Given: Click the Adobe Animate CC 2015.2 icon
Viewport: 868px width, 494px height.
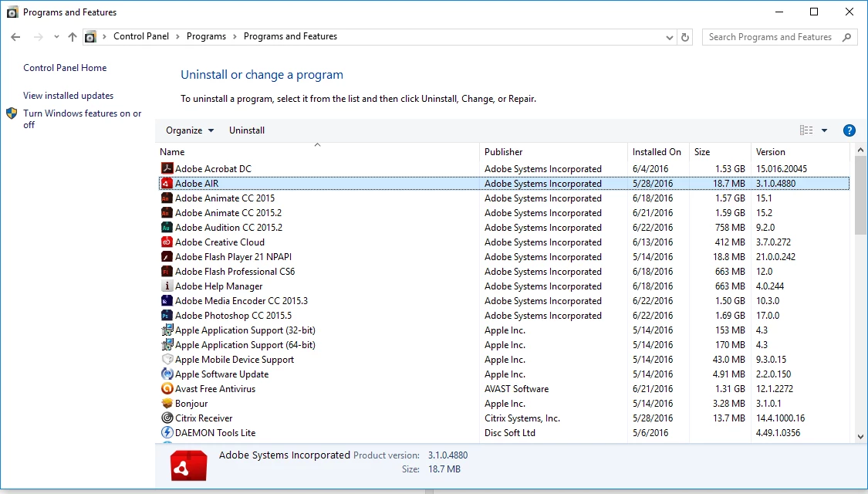Looking at the screenshot, I should pyautogui.click(x=167, y=213).
